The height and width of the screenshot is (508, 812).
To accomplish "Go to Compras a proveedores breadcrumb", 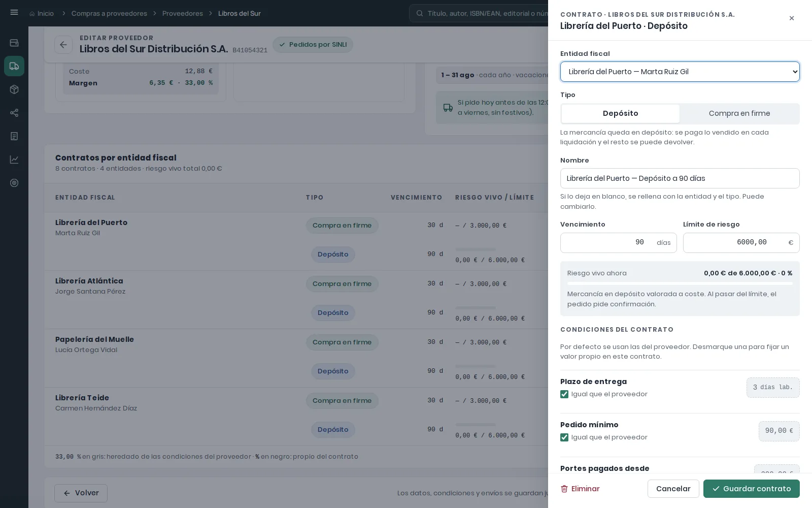I will (x=109, y=14).
